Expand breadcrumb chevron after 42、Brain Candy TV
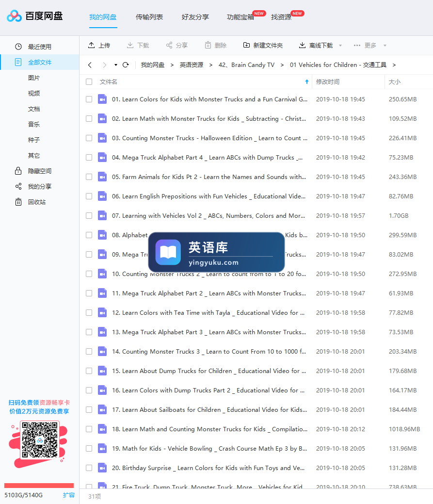This screenshot has height=504, width=433. [282, 65]
